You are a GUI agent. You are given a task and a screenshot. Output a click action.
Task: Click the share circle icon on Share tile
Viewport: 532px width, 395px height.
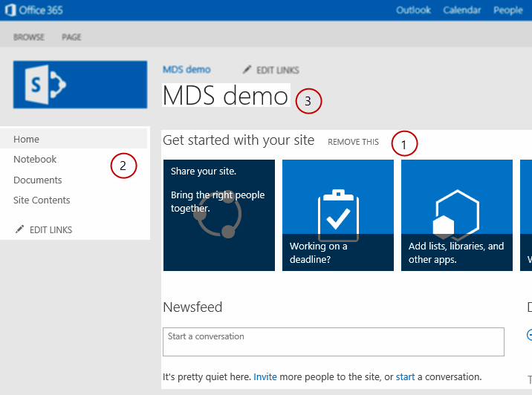218,213
